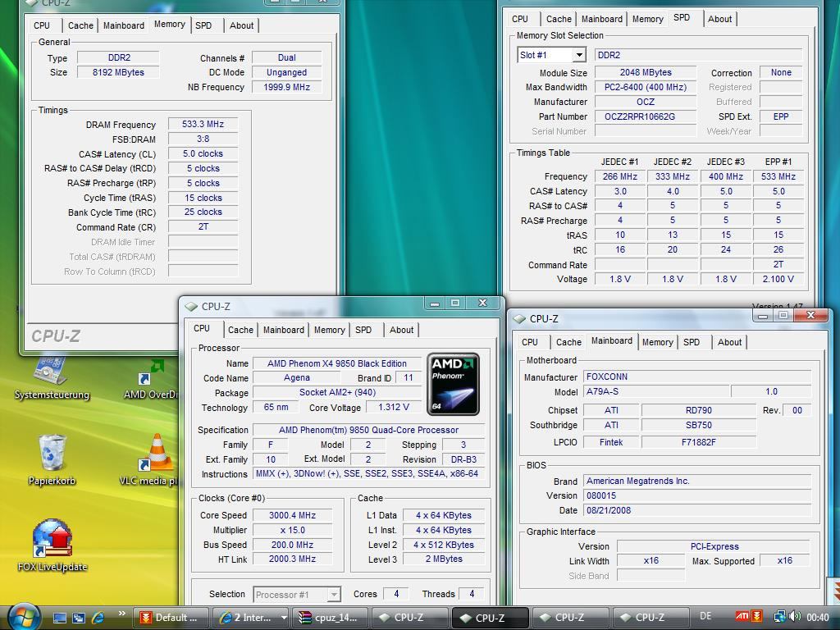Minimize the processor CPU-Z window

point(435,304)
